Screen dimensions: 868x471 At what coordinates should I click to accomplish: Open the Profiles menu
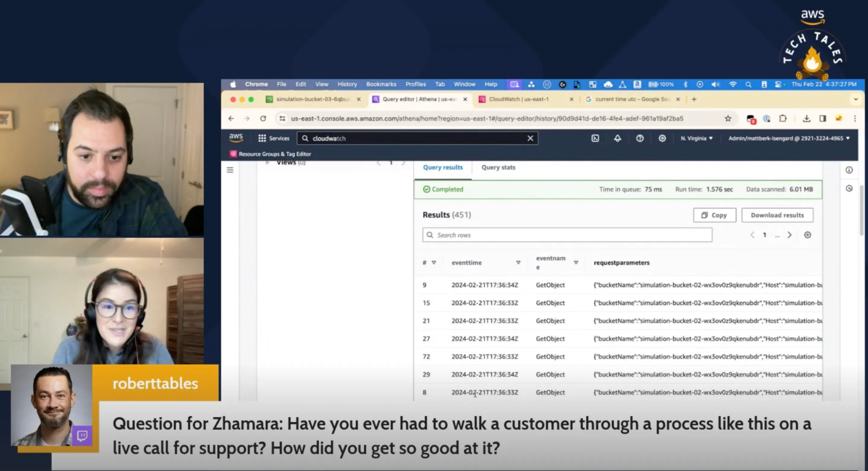click(x=416, y=84)
